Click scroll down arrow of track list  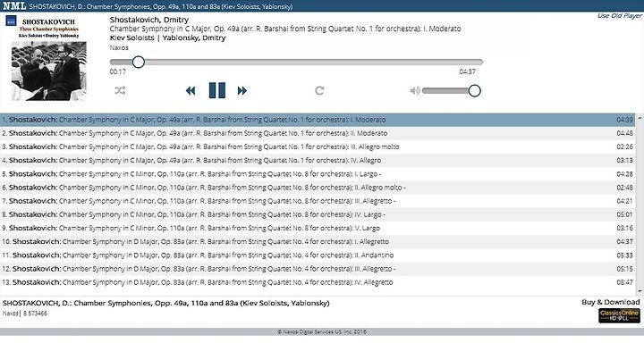click(x=640, y=291)
